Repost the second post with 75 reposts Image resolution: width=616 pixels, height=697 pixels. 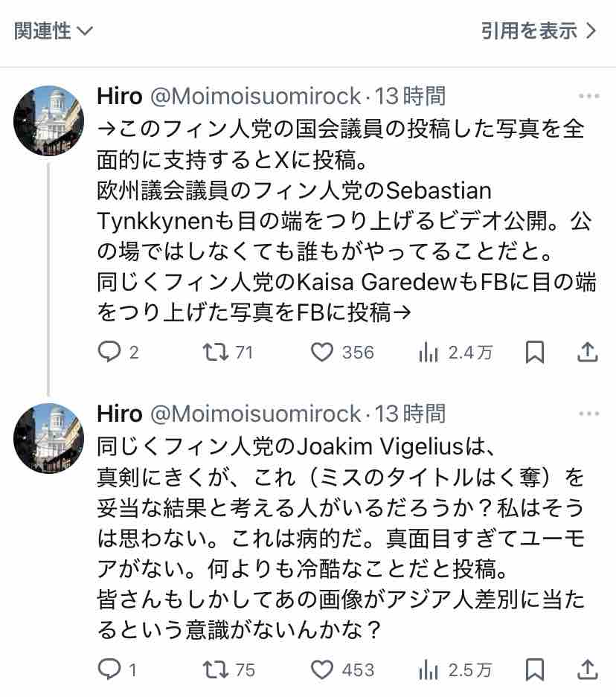[x=216, y=669]
